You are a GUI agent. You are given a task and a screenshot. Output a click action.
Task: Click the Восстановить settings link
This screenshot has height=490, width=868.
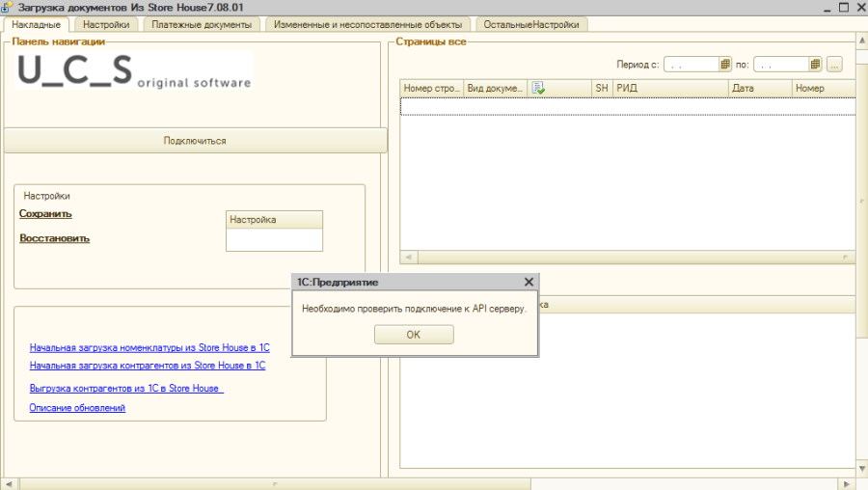click(54, 238)
